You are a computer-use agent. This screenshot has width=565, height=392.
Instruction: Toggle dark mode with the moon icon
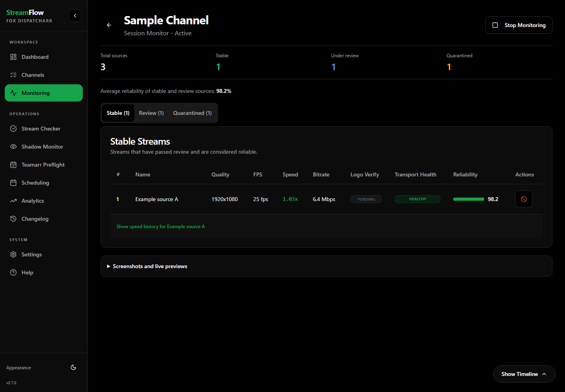tap(73, 367)
